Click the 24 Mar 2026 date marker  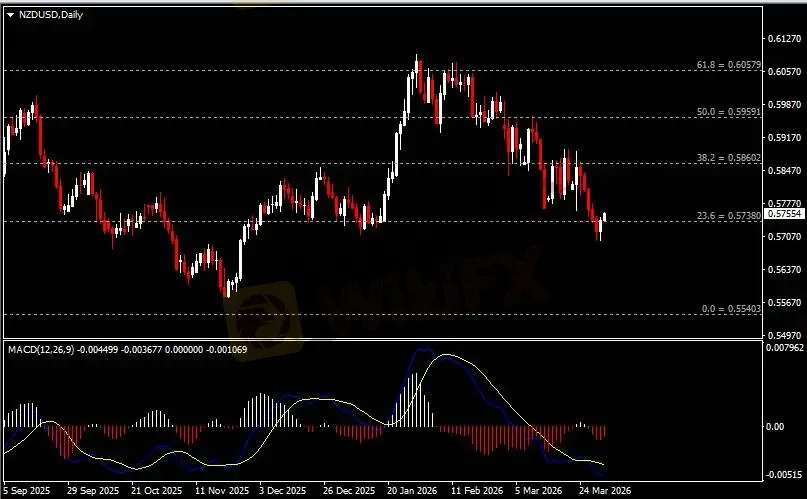pyautogui.click(x=604, y=491)
